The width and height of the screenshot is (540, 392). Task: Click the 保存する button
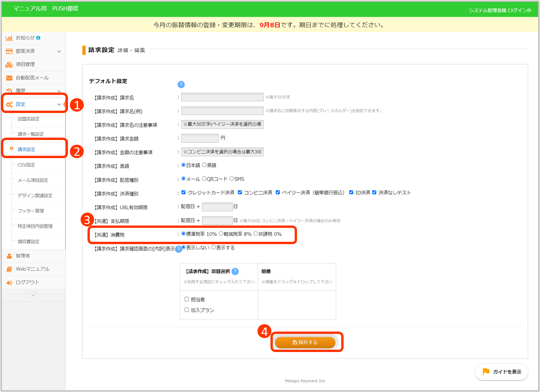[x=305, y=342]
